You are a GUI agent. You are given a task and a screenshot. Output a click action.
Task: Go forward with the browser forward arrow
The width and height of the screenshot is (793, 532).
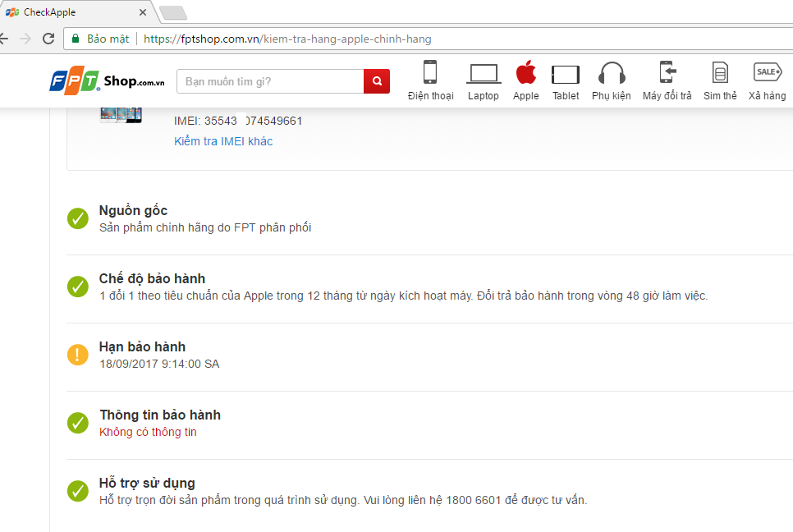pos(25,39)
